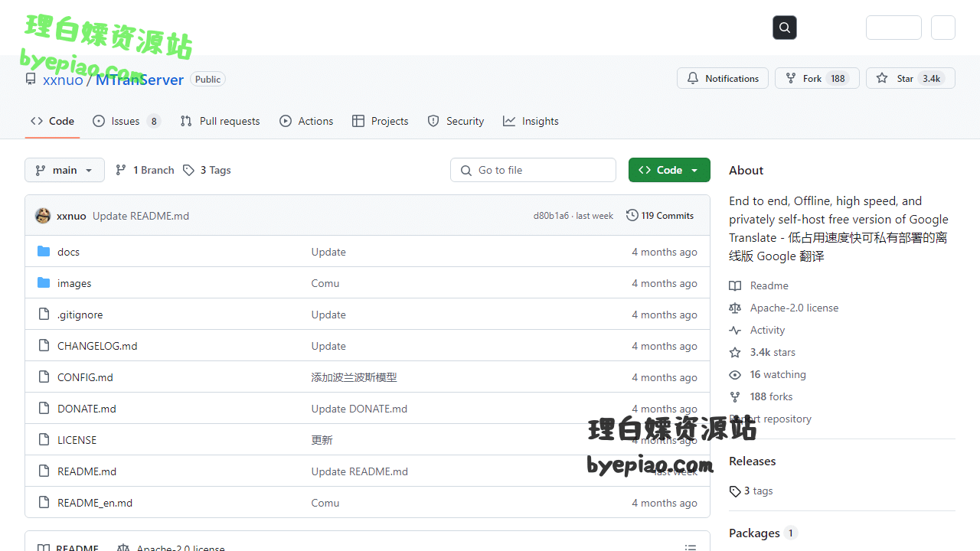Screen dimensions: 980x551
Task: Switch to the Issues tab
Action: 126,121
